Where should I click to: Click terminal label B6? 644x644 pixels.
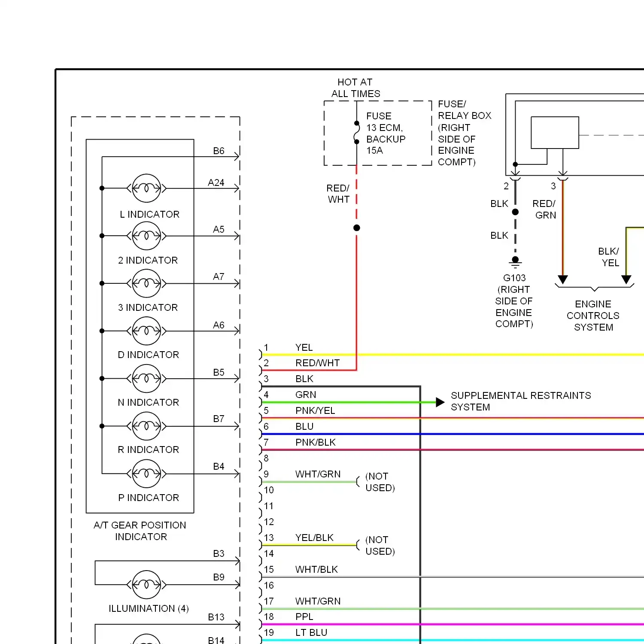coord(219,151)
